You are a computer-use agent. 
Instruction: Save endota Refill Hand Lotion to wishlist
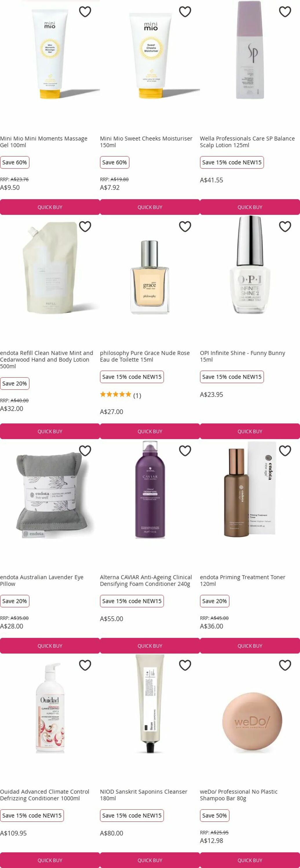click(85, 227)
